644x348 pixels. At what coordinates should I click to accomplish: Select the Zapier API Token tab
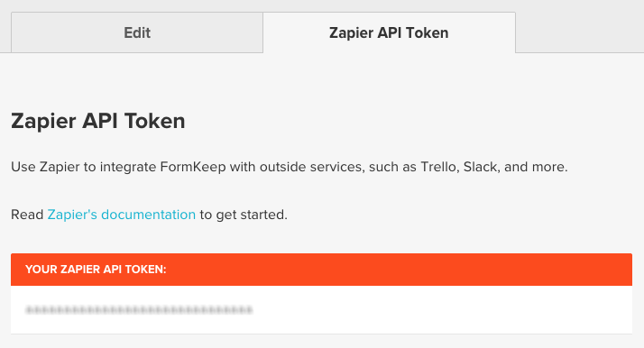point(389,32)
